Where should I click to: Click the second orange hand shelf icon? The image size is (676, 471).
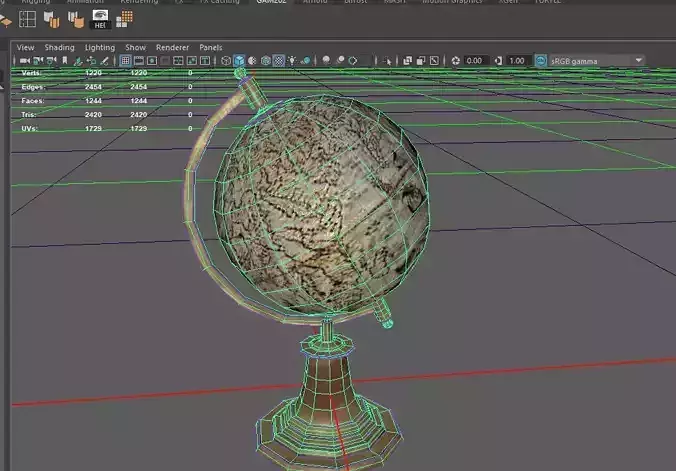76,20
